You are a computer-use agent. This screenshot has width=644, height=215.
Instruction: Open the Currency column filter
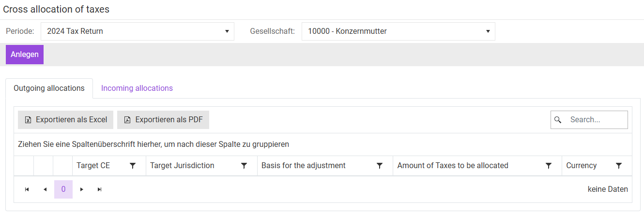[618, 166]
